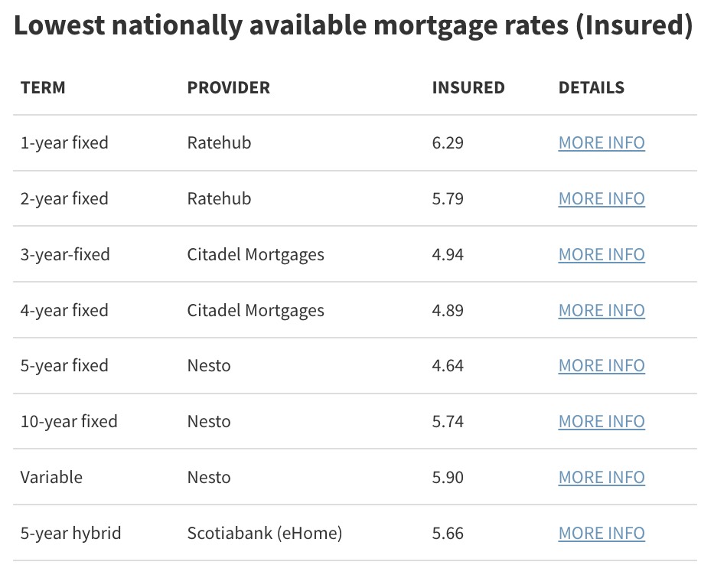Click the PROVIDER column header
The height and width of the screenshot is (588, 701).
click(228, 88)
